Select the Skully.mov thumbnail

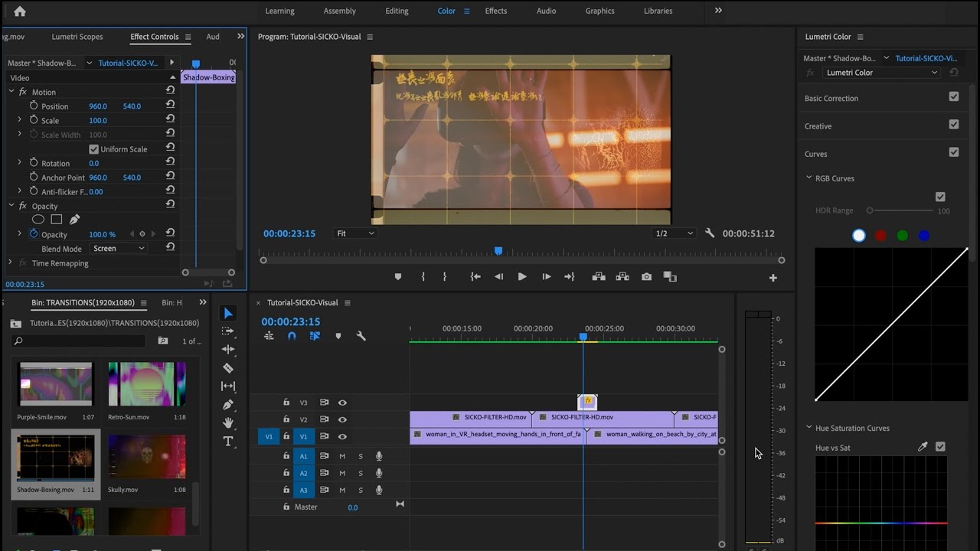tap(146, 457)
